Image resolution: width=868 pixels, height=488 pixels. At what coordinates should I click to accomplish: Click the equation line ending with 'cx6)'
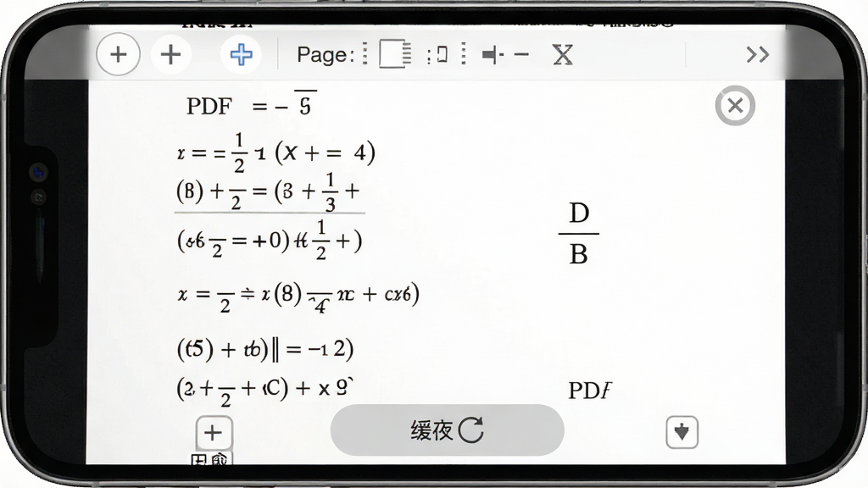point(298,296)
